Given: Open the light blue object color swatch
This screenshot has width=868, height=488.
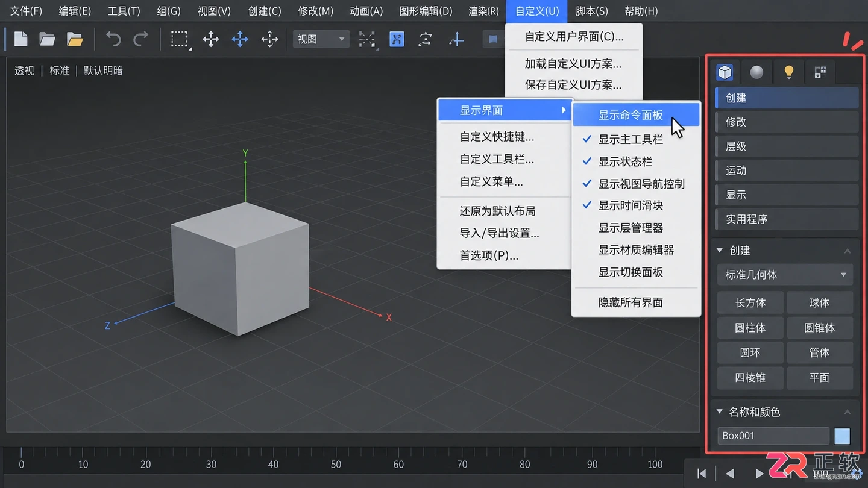Looking at the screenshot, I should (x=842, y=436).
